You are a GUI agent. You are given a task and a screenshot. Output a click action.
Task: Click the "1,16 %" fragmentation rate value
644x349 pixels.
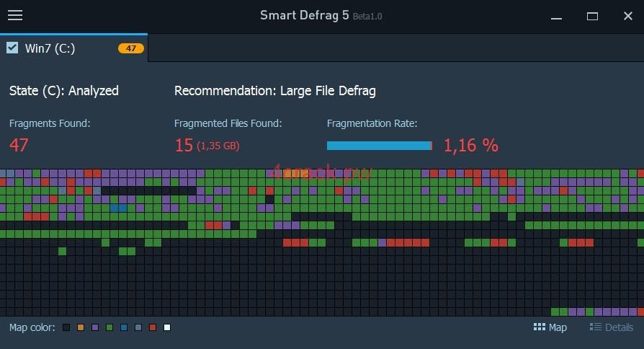pos(470,146)
